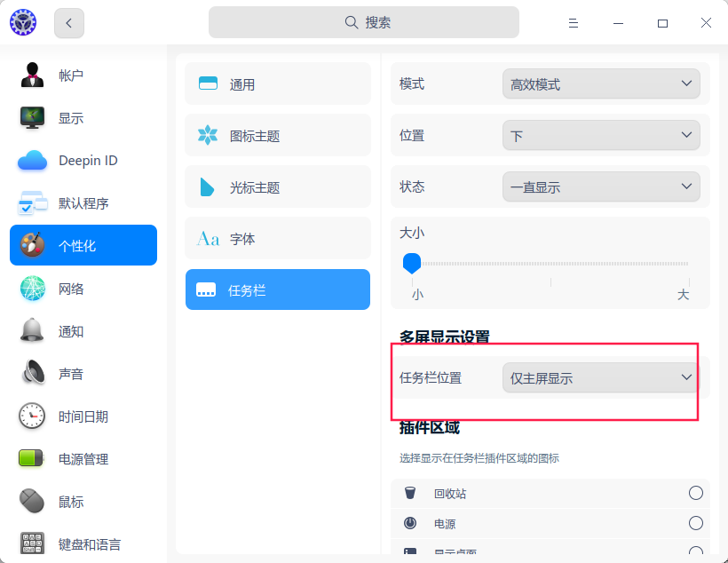The image size is (728, 563).
Task: Click the 电源 power icon
Action: [410, 522]
